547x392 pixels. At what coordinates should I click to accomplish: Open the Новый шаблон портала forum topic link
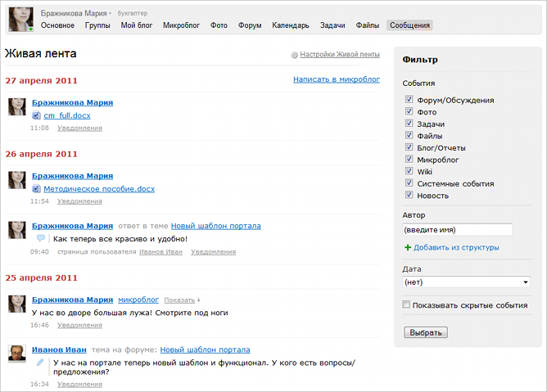point(205,349)
